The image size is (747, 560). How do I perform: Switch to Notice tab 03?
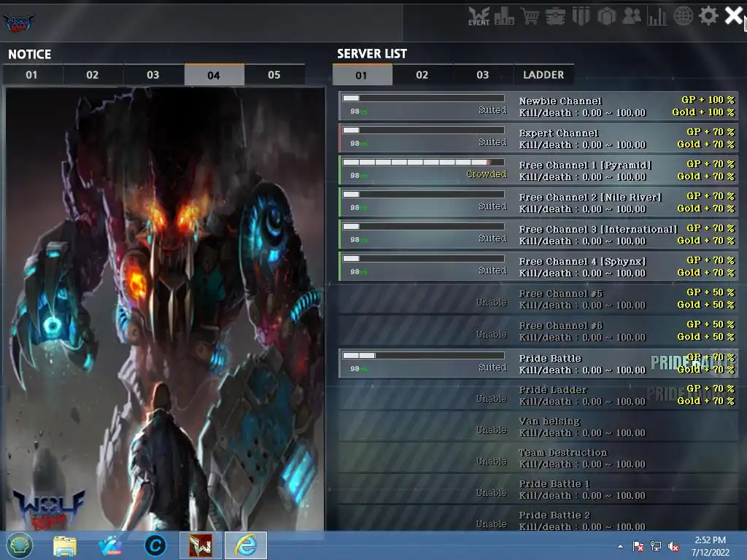pos(153,75)
